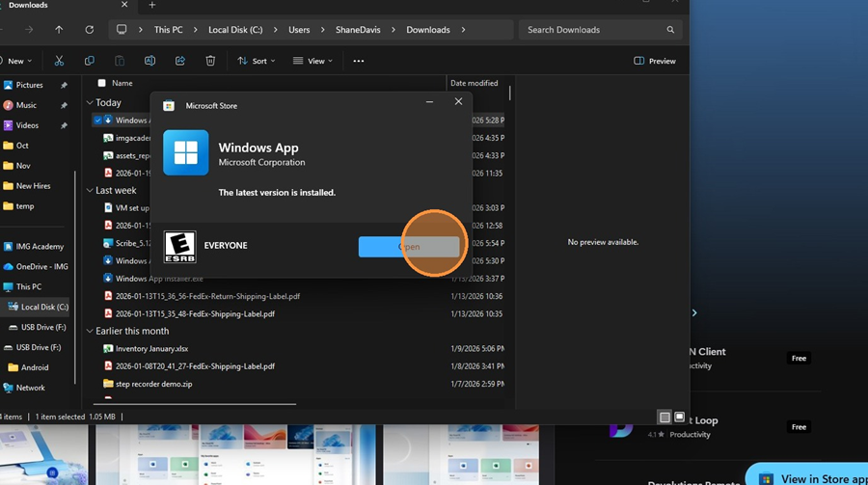Toggle the Preview pane button
Image resolution: width=868 pixels, height=485 pixels.
pyautogui.click(x=654, y=61)
